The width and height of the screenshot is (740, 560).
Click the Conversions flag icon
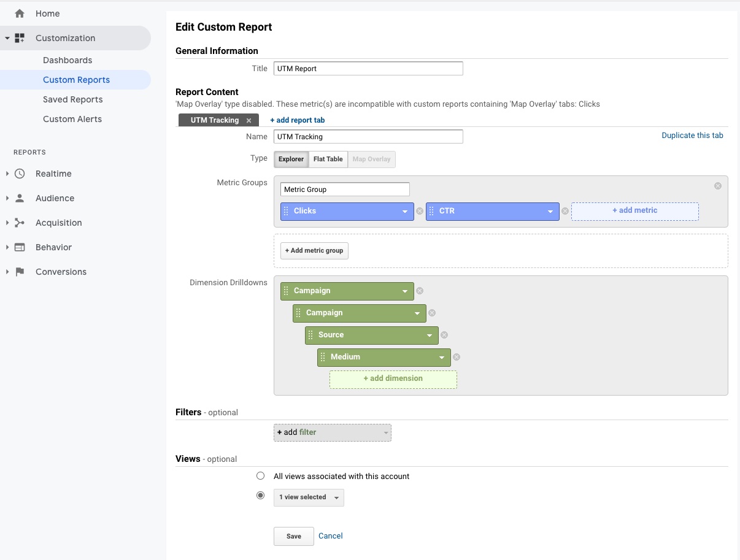point(20,272)
